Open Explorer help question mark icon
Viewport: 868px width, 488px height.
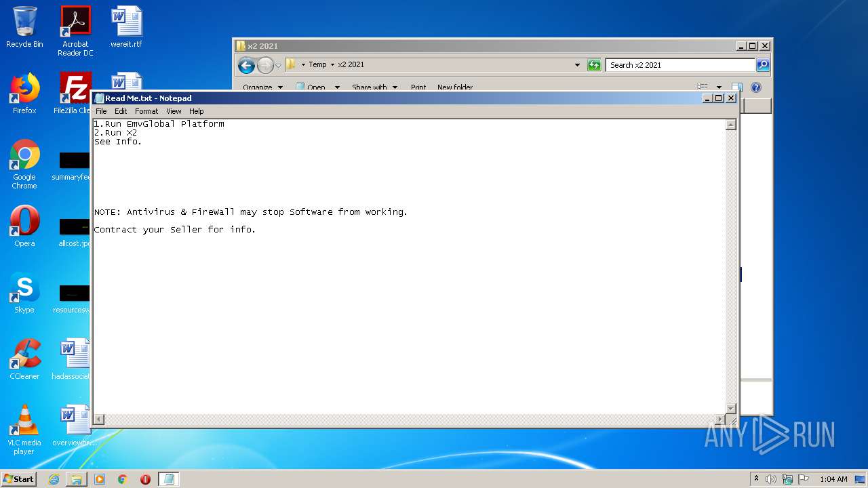click(x=756, y=87)
